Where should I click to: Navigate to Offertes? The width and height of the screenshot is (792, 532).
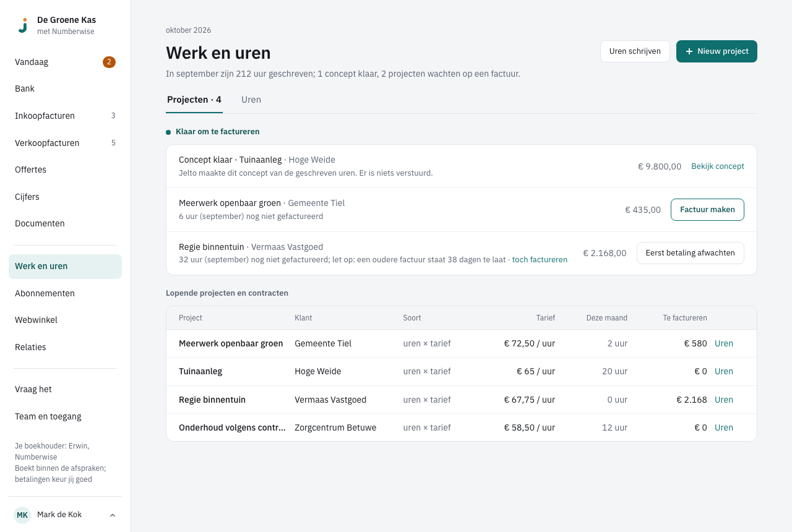pos(65,169)
